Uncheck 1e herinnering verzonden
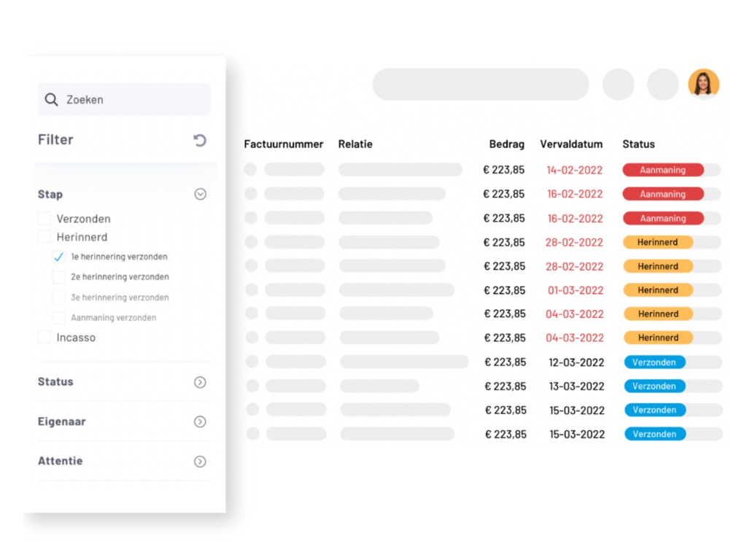 (x=59, y=257)
